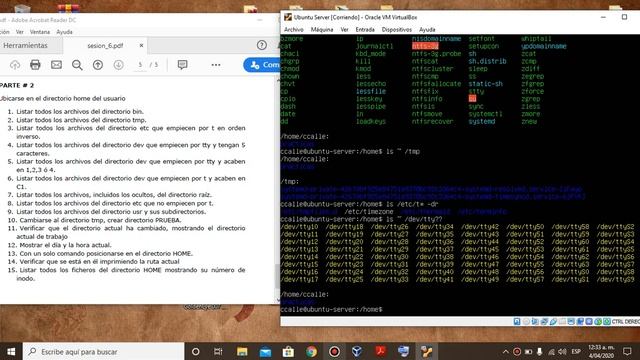Click the VirtualBox audio indicator icon
Viewport: 640px width, 360px height.
click(x=535, y=322)
